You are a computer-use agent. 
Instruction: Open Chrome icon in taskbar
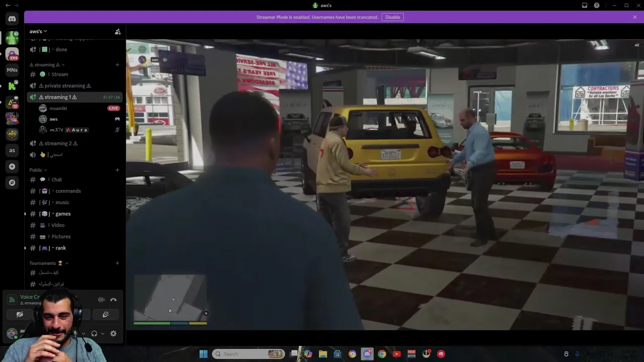click(382, 354)
